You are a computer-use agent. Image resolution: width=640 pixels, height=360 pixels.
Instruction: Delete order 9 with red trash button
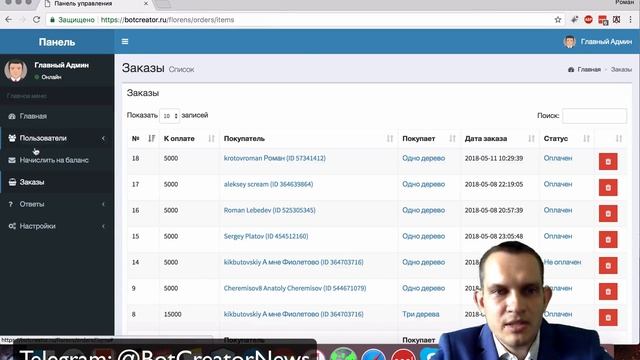[608, 292]
